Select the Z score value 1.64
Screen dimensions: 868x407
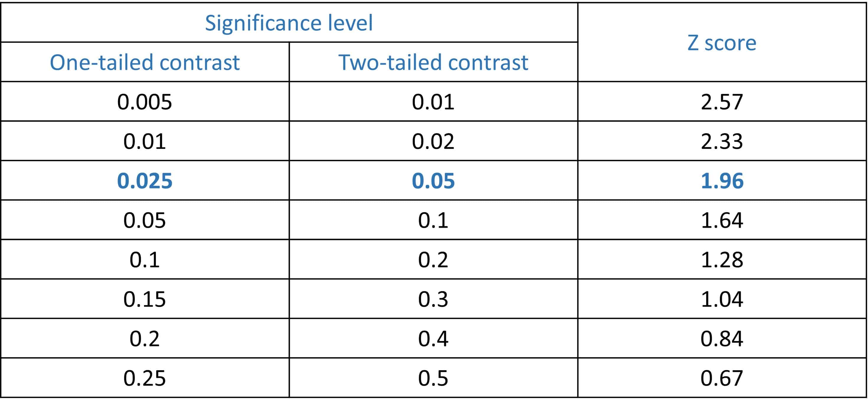coord(722,220)
